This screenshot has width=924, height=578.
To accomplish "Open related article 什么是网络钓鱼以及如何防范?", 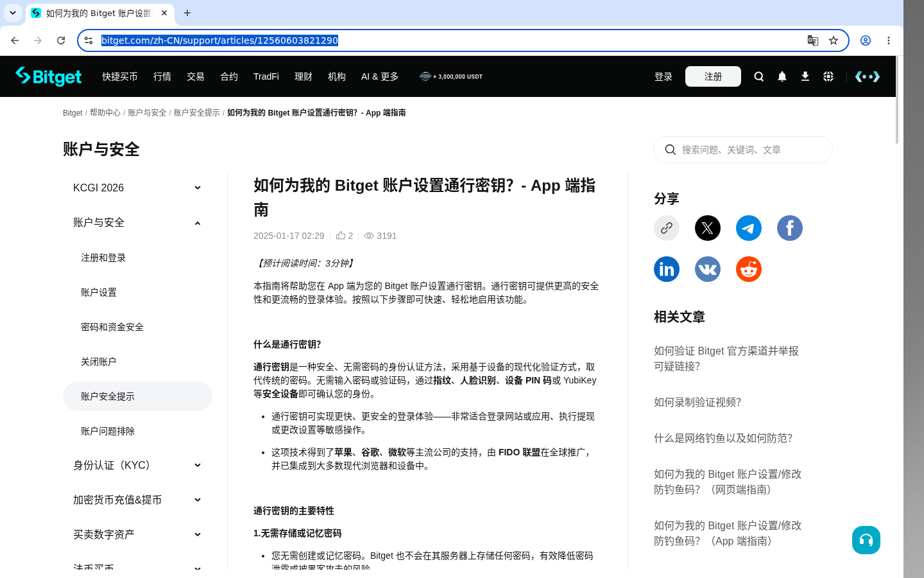I will [x=723, y=438].
